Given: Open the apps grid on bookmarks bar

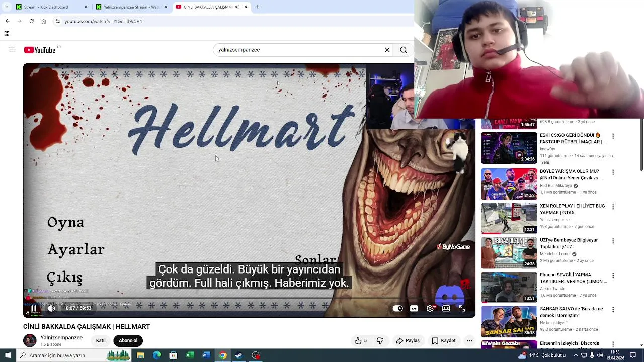Looking at the screenshot, I should click(x=7, y=34).
